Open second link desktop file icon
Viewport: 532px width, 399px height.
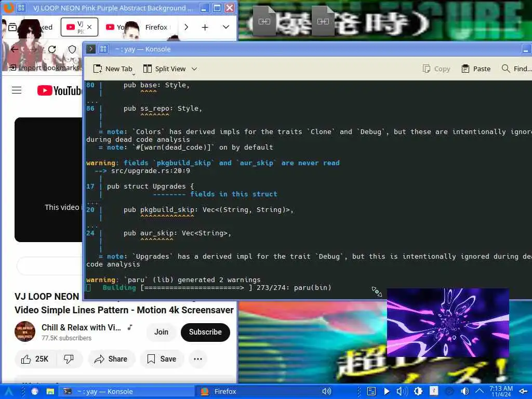click(323, 21)
